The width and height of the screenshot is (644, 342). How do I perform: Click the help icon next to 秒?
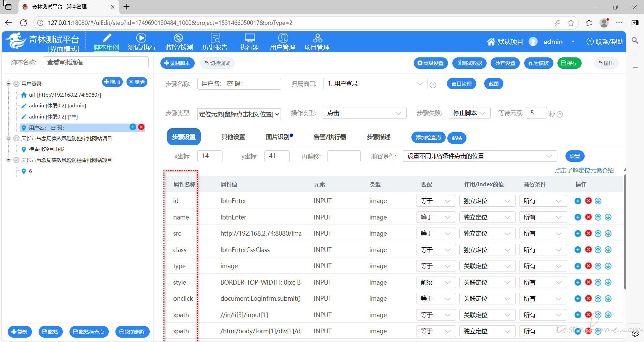tap(560, 114)
